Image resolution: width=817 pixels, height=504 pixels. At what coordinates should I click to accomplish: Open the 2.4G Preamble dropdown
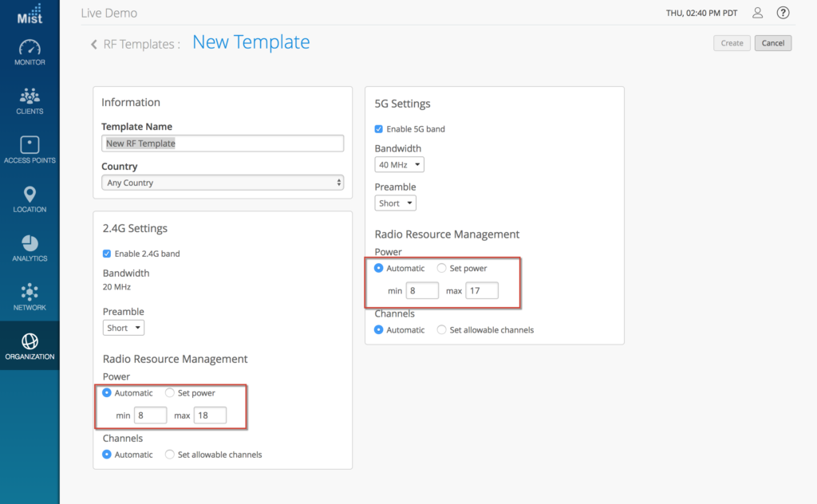point(124,328)
